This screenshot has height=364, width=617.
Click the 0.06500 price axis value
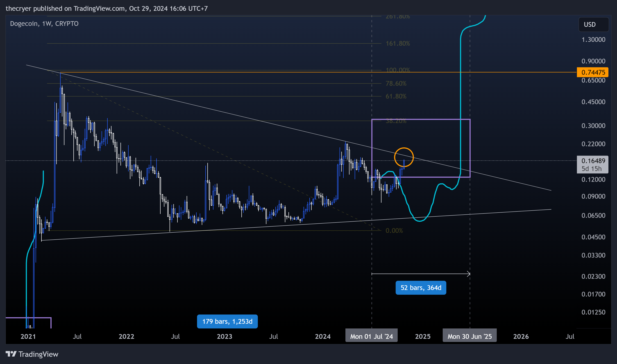click(x=593, y=215)
